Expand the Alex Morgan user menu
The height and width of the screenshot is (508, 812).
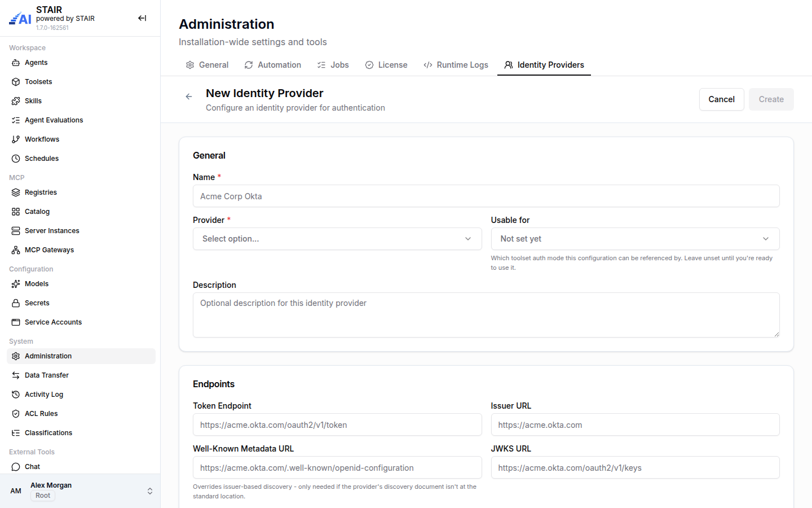[x=80, y=491]
